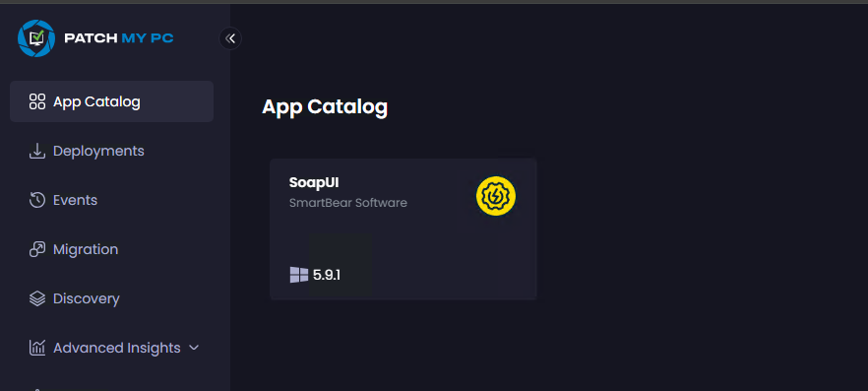Screen dimensions: 868x391
Task: Select the Advanced Insights label
Action: pyautogui.click(x=117, y=348)
